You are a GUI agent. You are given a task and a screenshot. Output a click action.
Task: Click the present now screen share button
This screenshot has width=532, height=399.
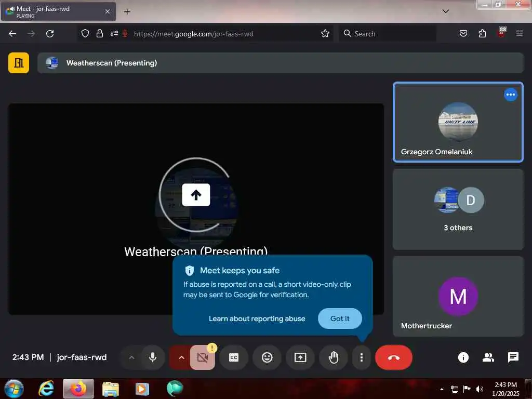click(x=300, y=357)
